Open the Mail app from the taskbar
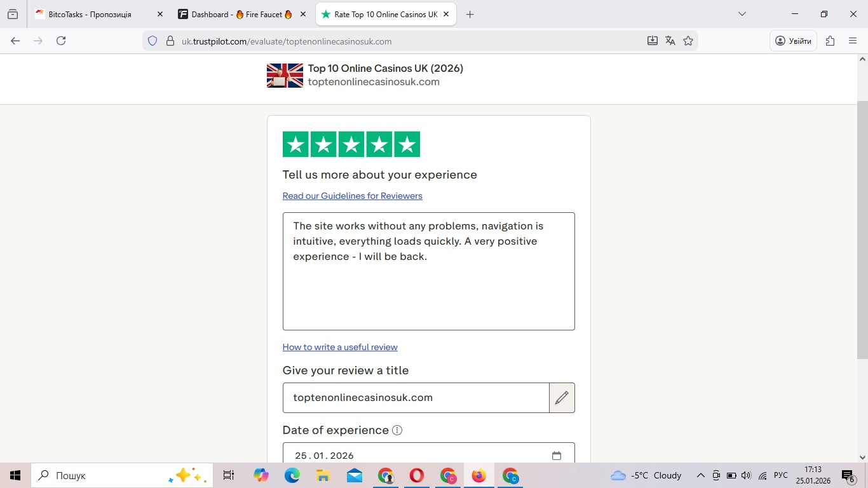The height and width of the screenshot is (488, 868). pos(354,475)
